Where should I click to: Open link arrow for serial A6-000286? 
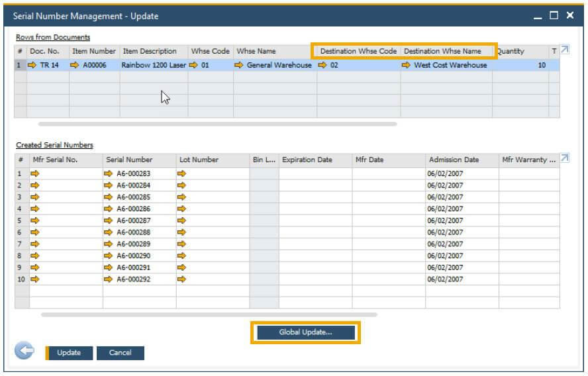tap(108, 209)
